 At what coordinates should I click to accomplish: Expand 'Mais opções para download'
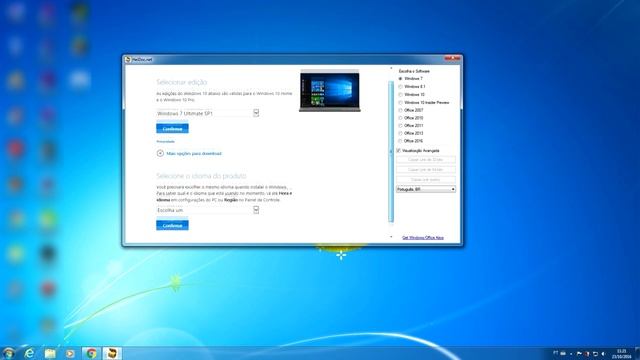tap(189, 153)
